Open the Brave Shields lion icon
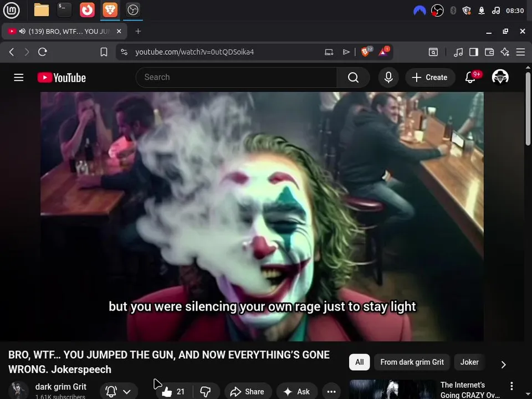The height and width of the screenshot is (399, 532). [x=366, y=52]
